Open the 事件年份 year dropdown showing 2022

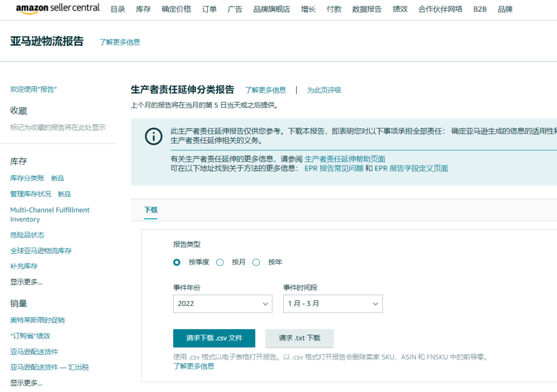(x=222, y=303)
